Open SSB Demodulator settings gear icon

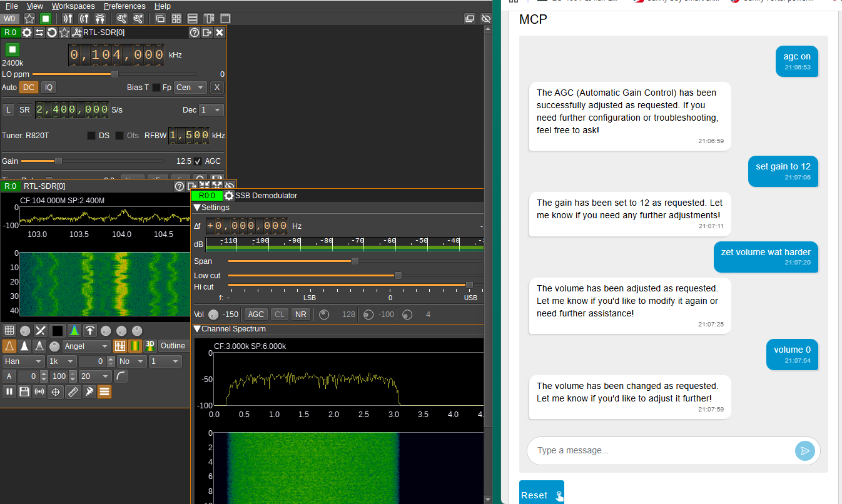tap(229, 196)
